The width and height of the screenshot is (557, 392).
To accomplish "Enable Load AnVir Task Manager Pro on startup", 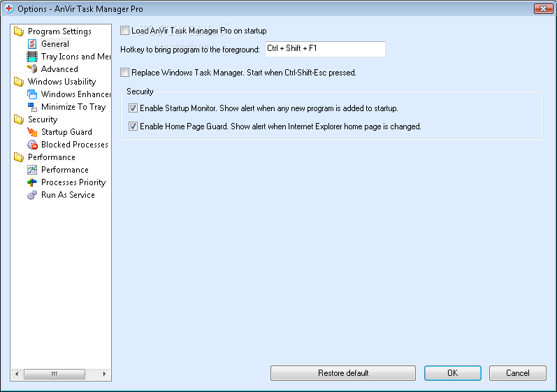I will click(124, 31).
